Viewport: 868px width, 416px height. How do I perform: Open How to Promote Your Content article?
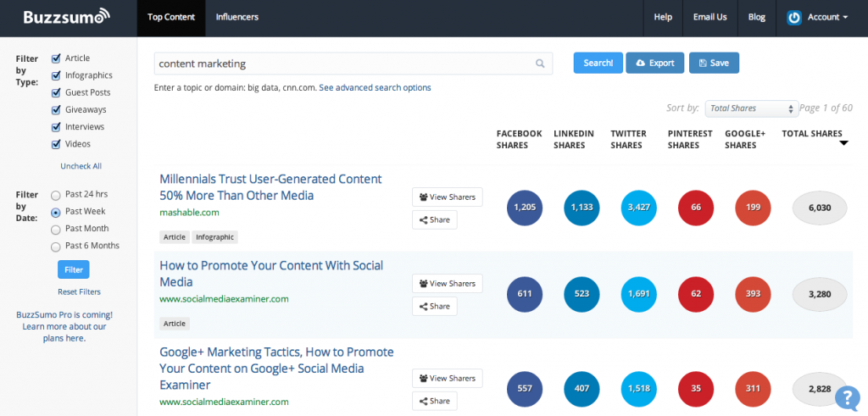pos(271,274)
